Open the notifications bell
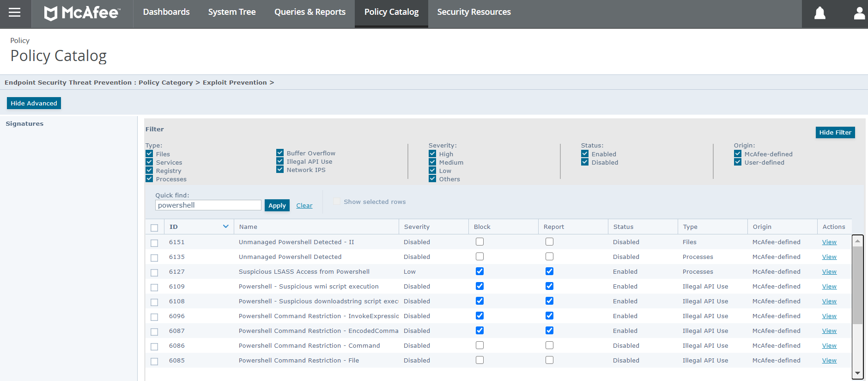Image resolution: width=868 pixels, height=381 pixels. [820, 13]
